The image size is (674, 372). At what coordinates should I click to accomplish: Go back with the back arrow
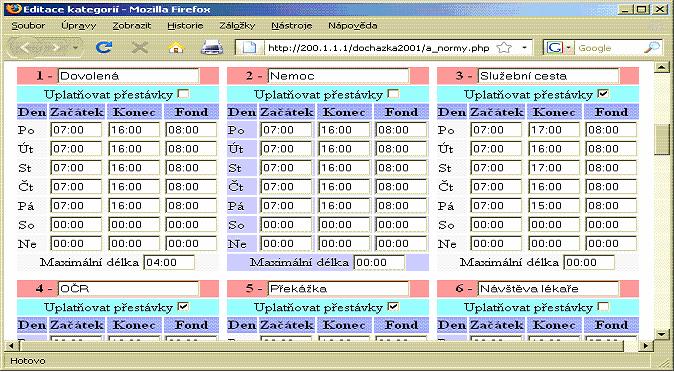point(26,47)
